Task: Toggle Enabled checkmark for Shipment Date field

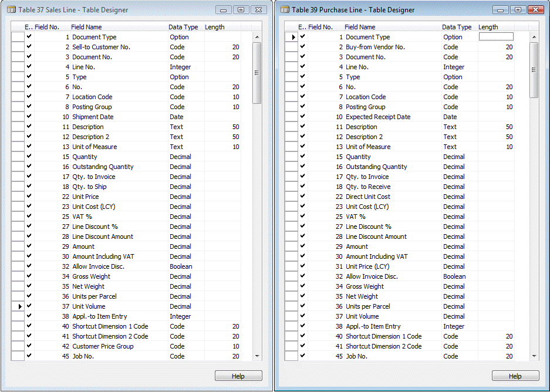Action: point(29,117)
